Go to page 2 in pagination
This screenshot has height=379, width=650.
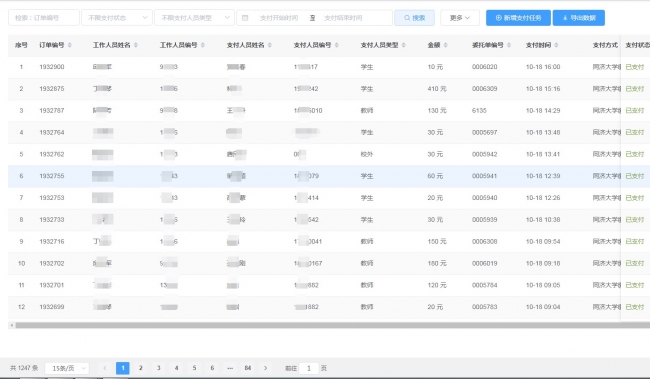click(141, 368)
